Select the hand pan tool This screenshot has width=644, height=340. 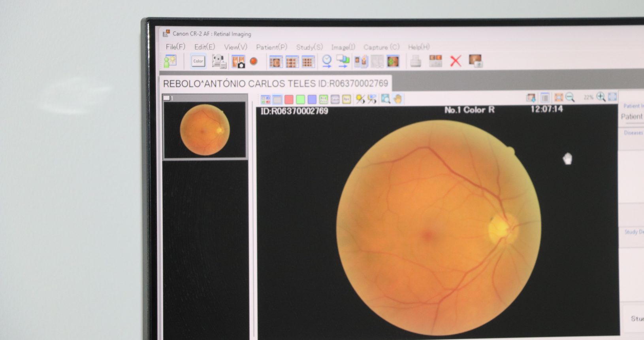398,99
